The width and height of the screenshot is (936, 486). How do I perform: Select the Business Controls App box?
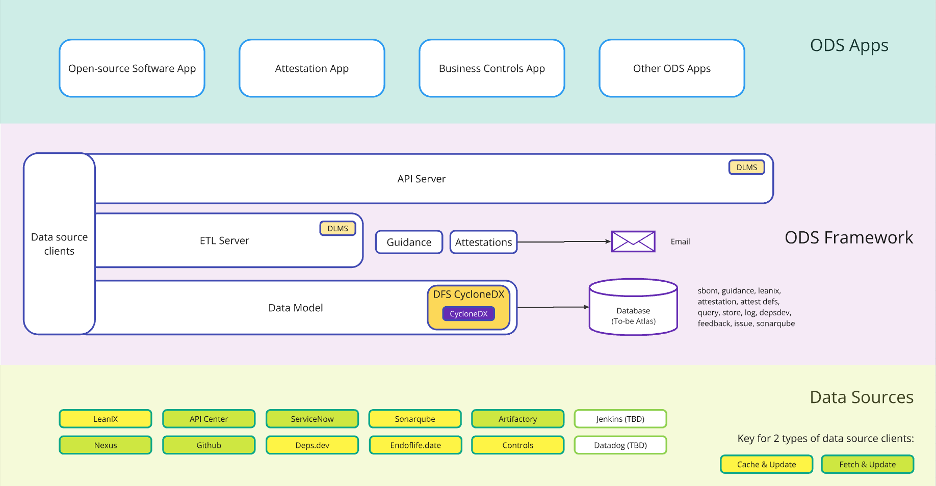click(x=492, y=68)
